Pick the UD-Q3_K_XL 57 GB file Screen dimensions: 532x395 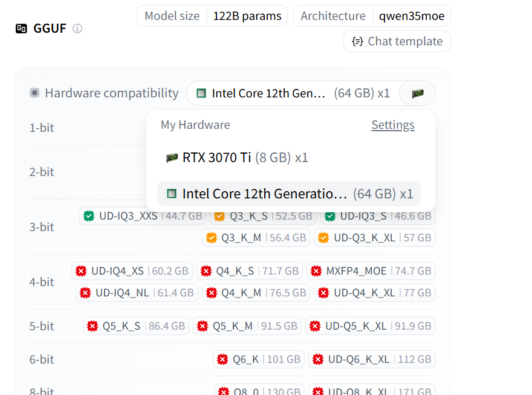(x=375, y=238)
